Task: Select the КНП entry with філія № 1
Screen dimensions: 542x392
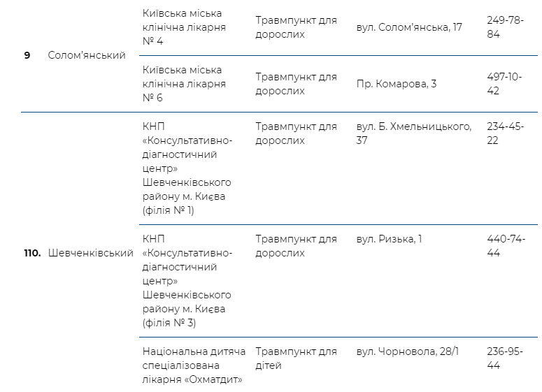Action: [x=187, y=168]
